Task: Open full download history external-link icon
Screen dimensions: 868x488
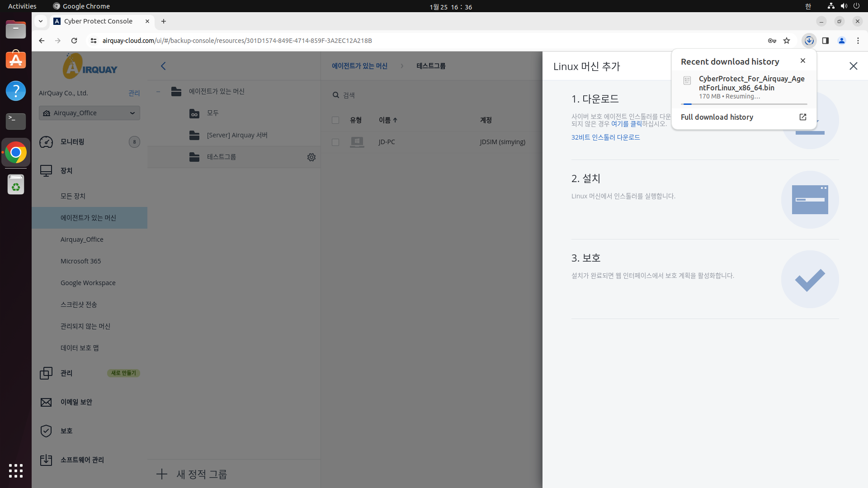Action: [802, 117]
